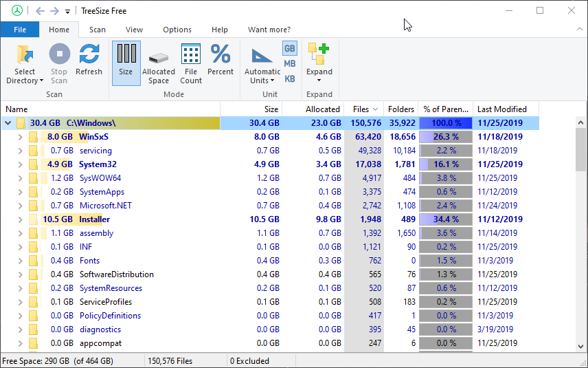This screenshot has width=588, height=368.
Task: Switch to the Home tab
Action: click(x=59, y=30)
